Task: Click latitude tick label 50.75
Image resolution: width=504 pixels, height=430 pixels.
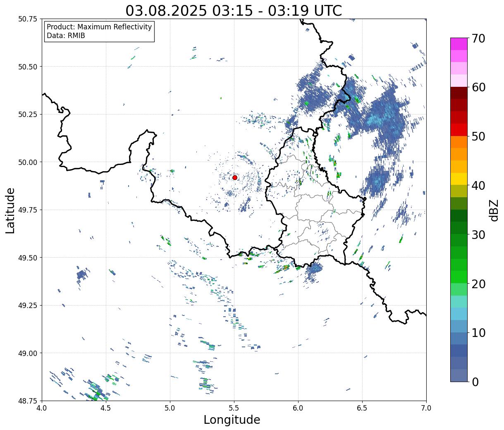Action: [x=28, y=19]
